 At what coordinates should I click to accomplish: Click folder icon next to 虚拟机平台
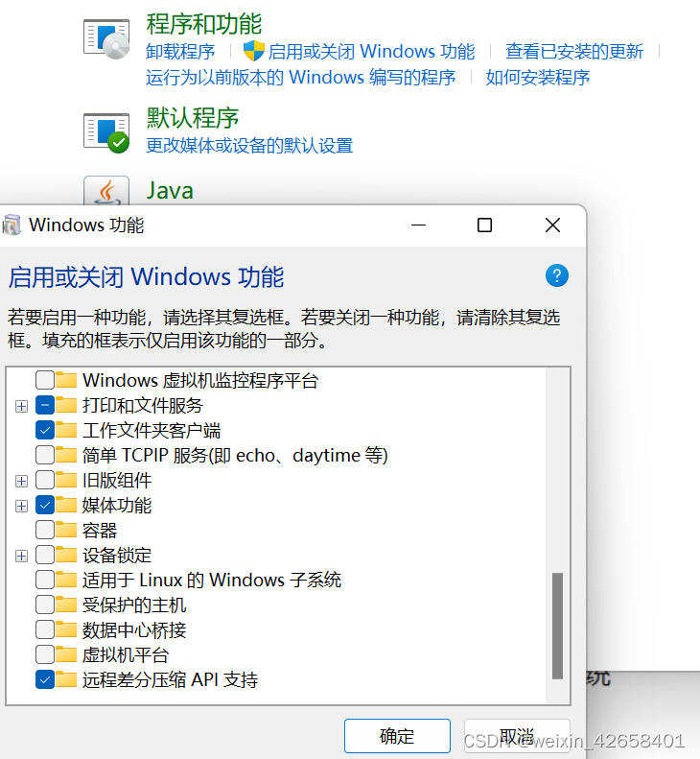point(66,654)
